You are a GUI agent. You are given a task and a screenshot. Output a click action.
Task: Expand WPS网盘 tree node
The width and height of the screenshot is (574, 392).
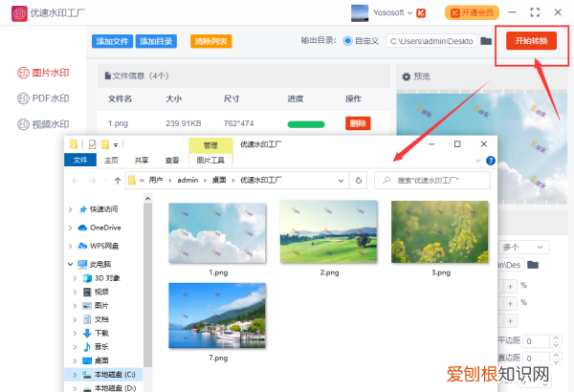coord(70,246)
